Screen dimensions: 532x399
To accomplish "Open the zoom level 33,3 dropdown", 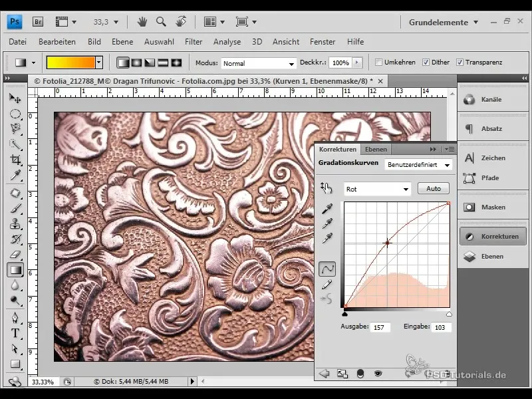I will [x=116, y=23].
